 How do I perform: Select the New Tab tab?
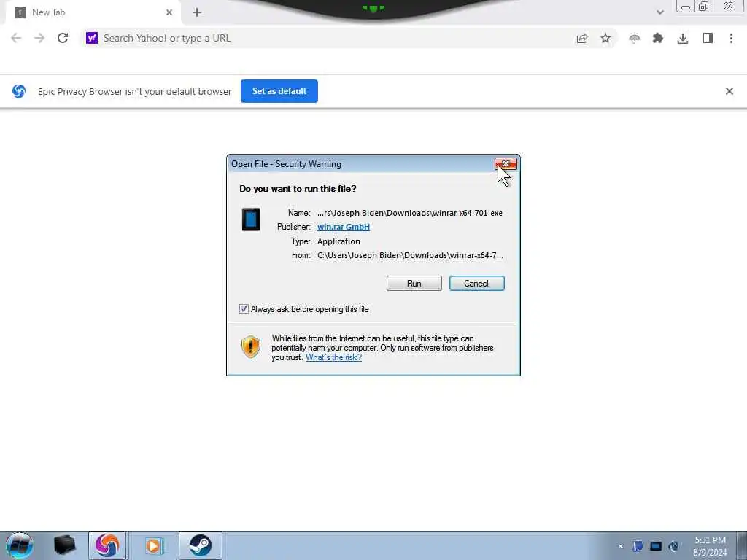93,12
